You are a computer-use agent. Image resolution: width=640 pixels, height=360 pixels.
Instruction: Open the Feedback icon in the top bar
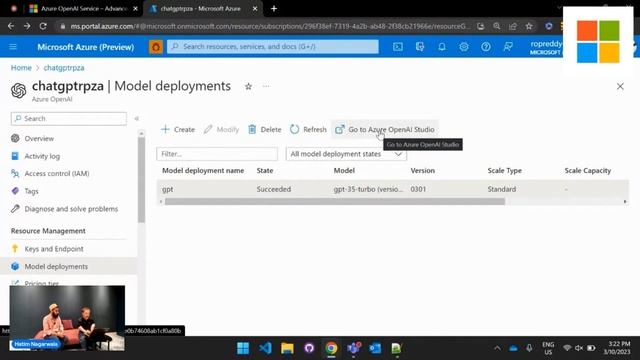(508, 47)
